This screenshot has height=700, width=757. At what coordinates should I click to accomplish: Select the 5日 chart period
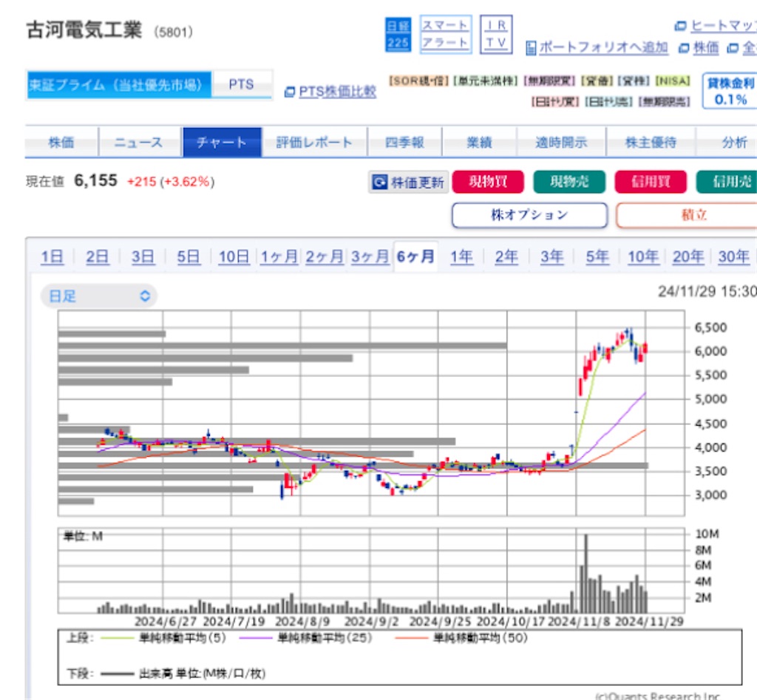[x=189, y=256]
